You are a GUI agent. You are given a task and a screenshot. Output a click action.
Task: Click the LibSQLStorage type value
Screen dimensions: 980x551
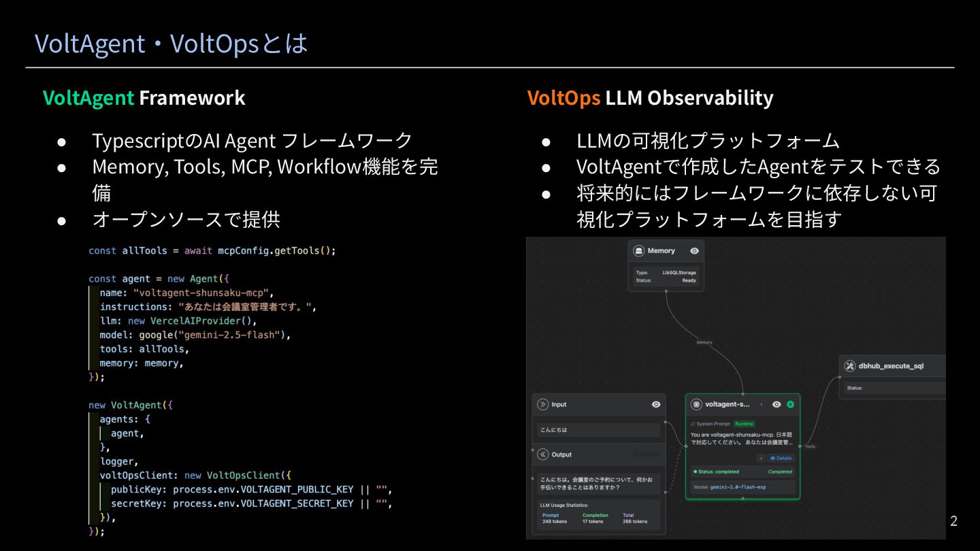(679, 273)
